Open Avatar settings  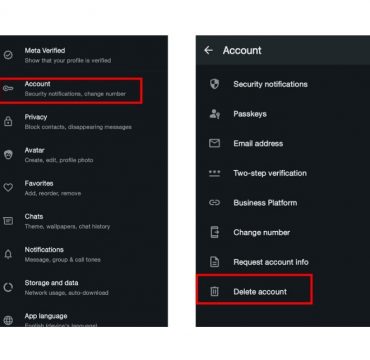(84, 155)
